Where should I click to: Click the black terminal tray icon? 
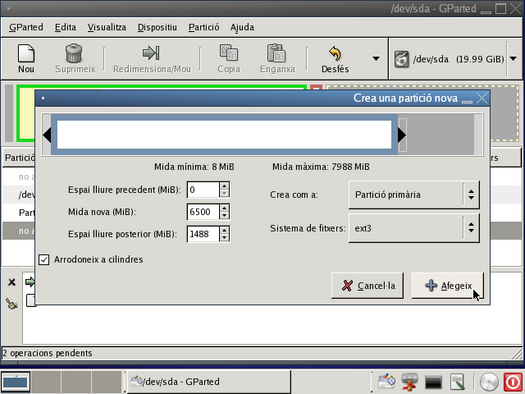tap(433, 382)
